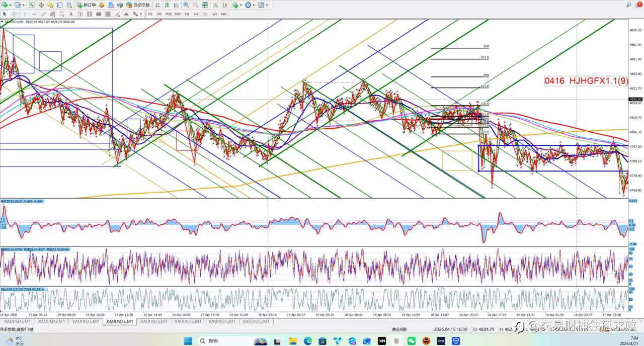Open the search magnifier at top right
The width and height of the screenshot is (644, 346).
click(629, 5)
